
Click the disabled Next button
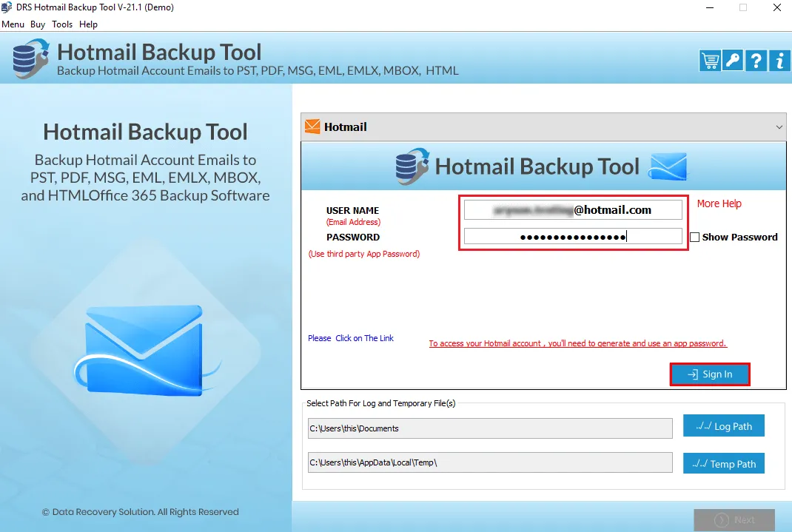pos(734,520)
